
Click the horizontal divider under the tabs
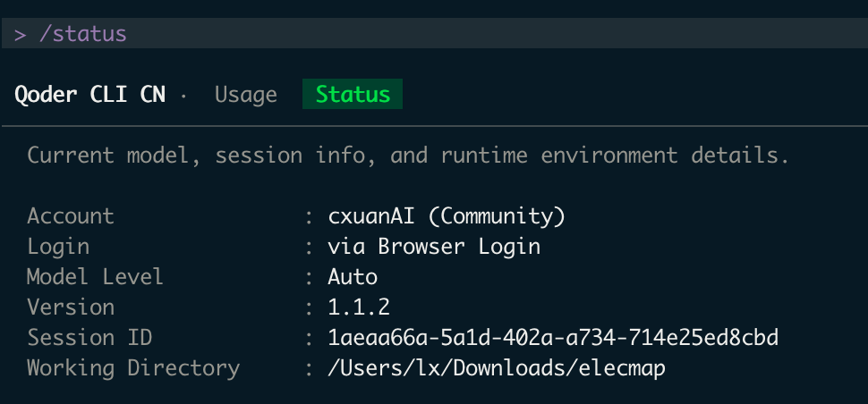tap(435, 126)
